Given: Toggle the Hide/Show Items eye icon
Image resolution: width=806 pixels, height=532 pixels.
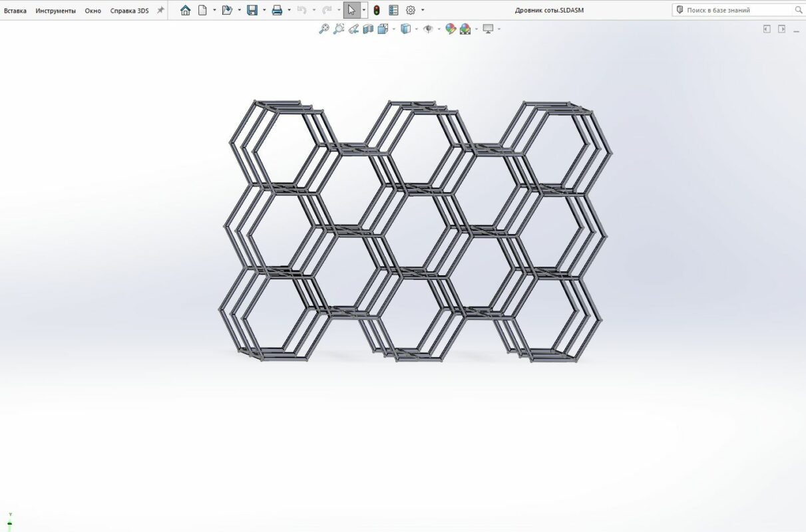Looking at the screenshot, I should (428, 29).
